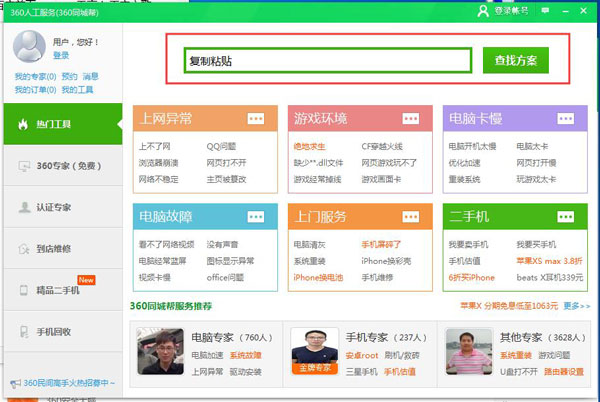This screenshot has height=402, width=600.
Task: Click the repair icon beside 到店维修
Action: 24,249
